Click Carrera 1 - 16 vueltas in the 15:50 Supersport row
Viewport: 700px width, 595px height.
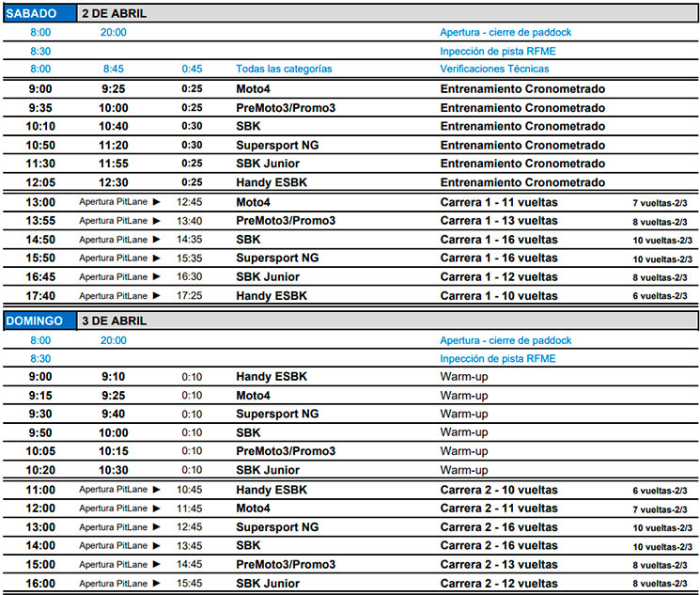point(499,258)
